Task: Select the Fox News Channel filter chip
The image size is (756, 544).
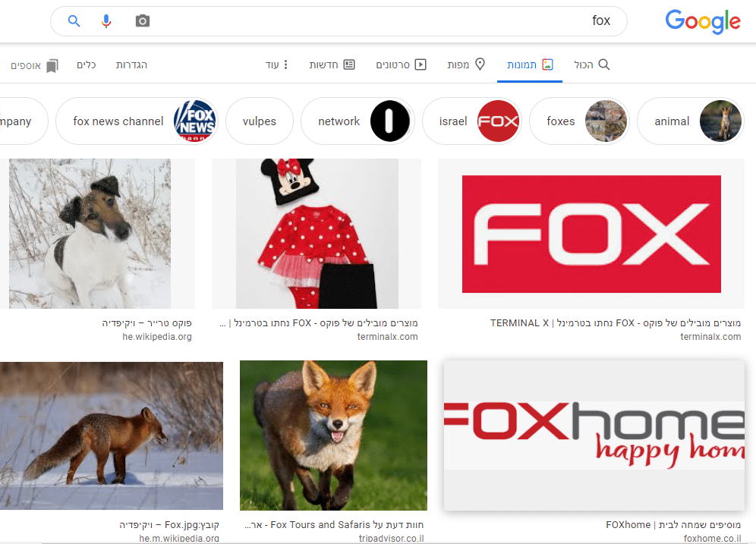Action: [137, 121]
